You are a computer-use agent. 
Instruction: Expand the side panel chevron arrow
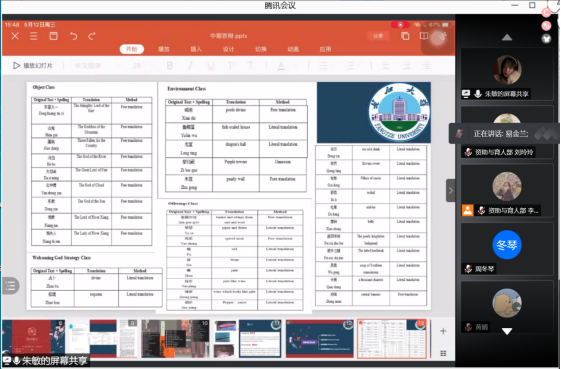[451, 190]
